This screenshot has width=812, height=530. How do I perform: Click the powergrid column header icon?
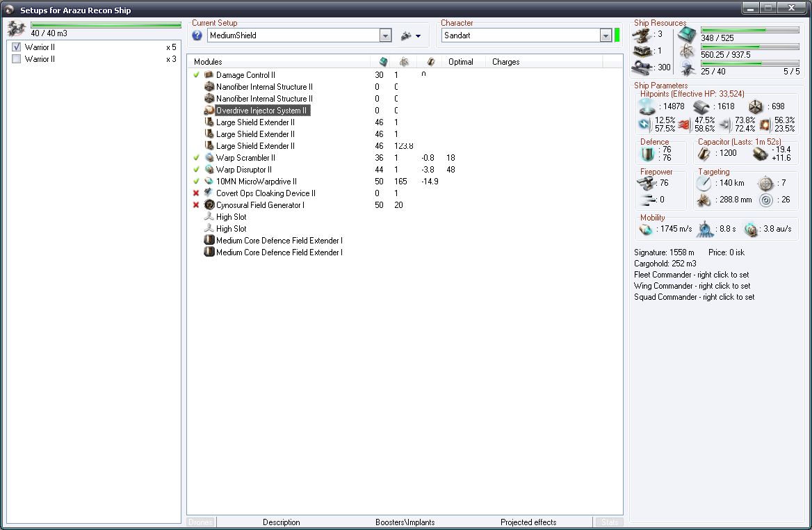point(404,62)
